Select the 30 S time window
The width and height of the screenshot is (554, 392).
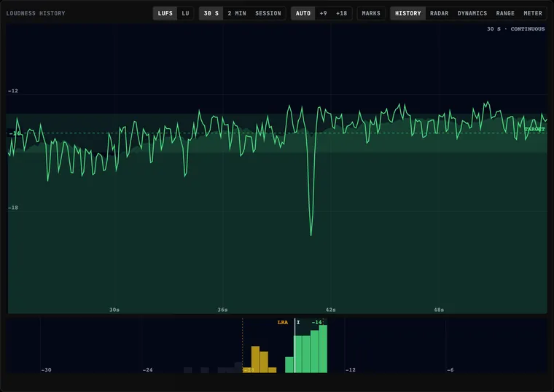click(211, 13)
